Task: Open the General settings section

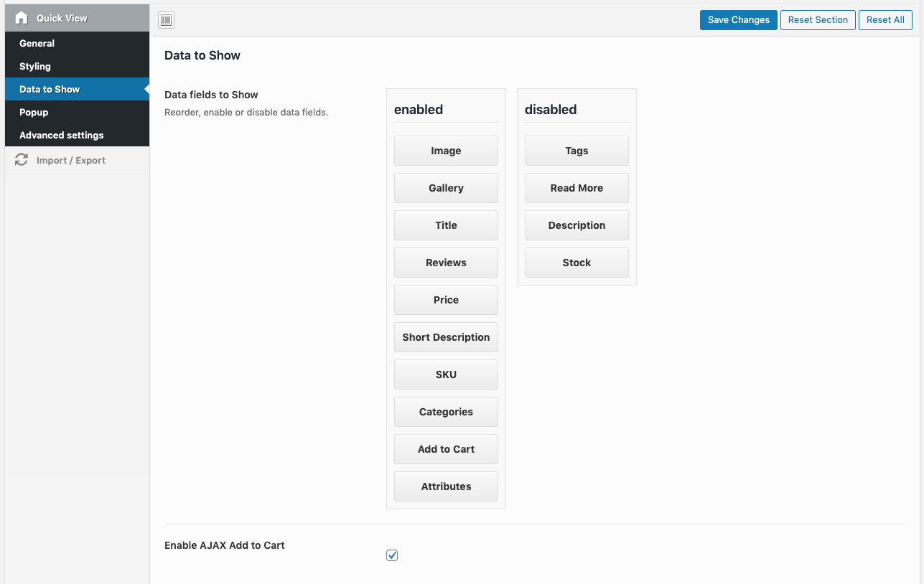Action: (37, 43)
